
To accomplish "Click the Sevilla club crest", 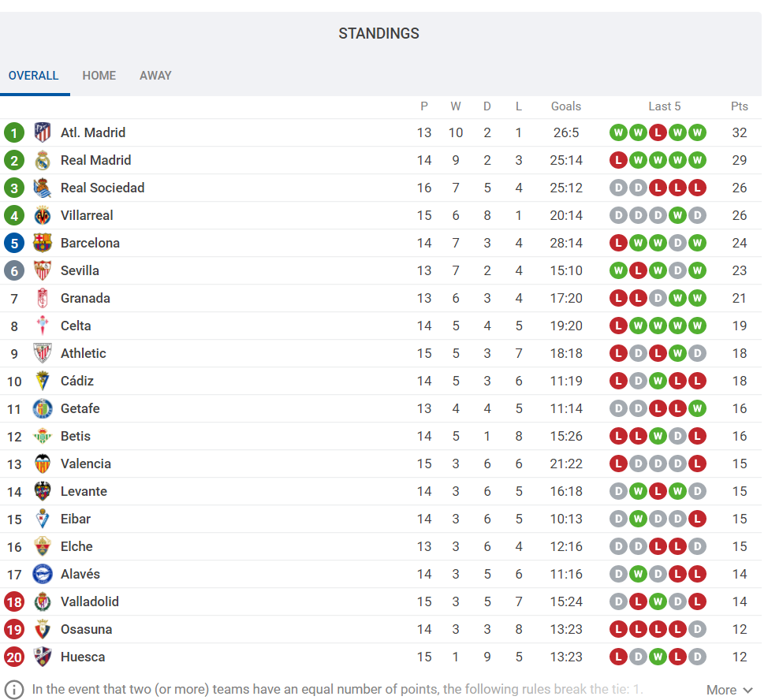I will point(43,270).
